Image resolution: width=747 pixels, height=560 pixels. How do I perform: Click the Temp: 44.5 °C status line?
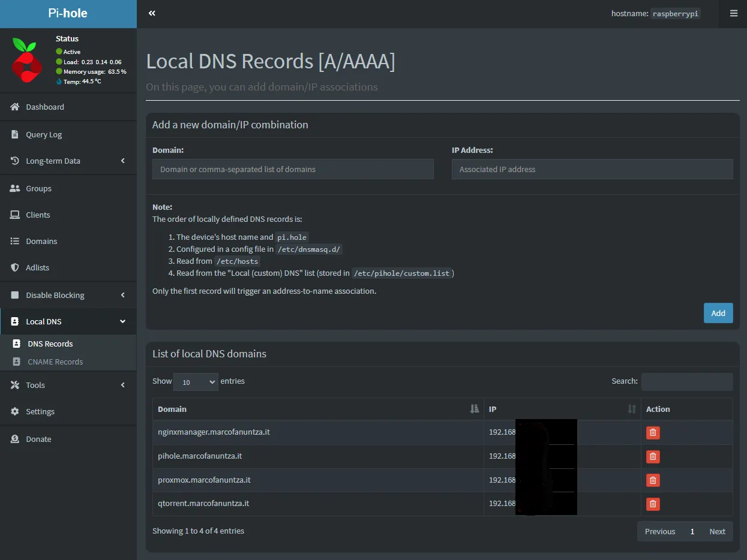79,82
